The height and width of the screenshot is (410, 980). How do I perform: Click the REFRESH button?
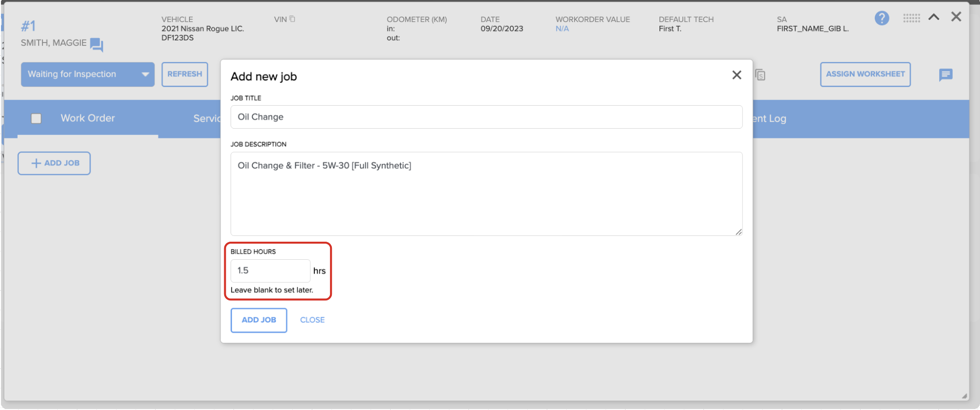(x=185, y=74)
